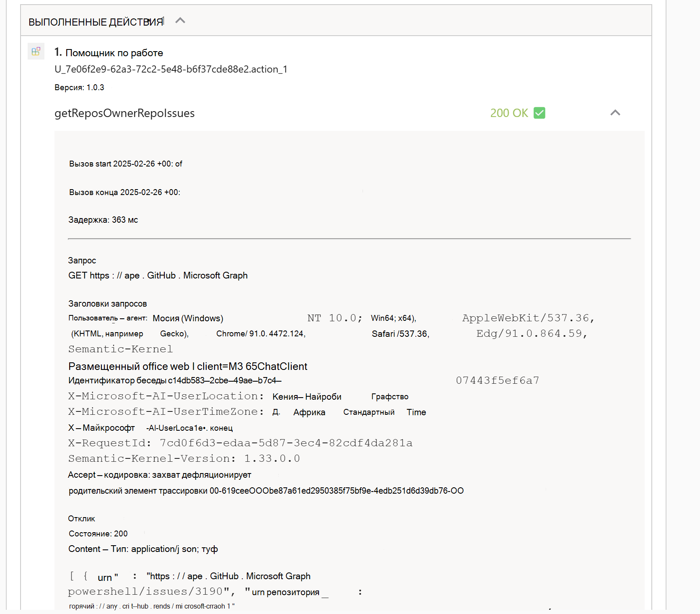The height and width of the screenshot is (614, 700).
Task: Click the 200 OK status text
Action: click(x=508, y=113)
